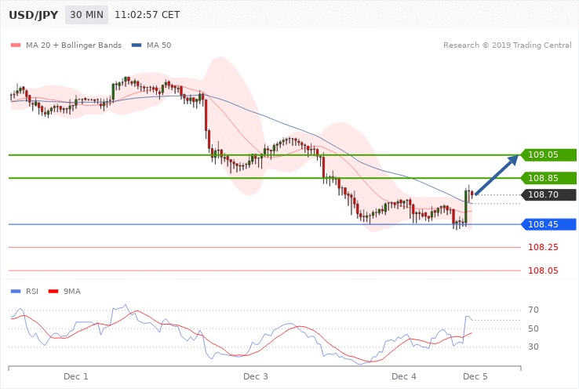Image resolution: width=579 pixels, height=392 pixels.
Task: Click the 11:02:57 CET timestamp
Action: (147, 14)
